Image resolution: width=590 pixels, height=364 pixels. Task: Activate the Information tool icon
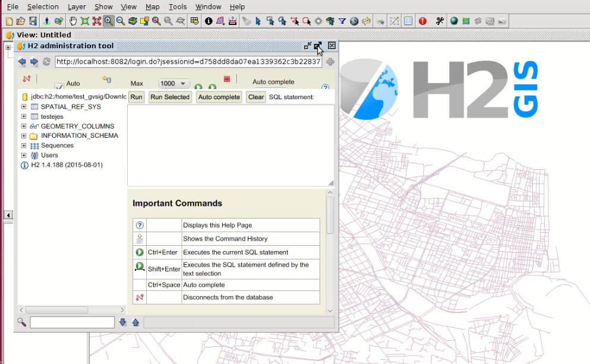[x=209, y=21]
